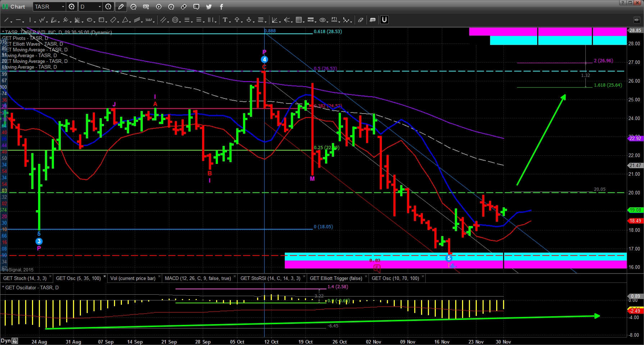Viewport: 644px width, 345px height.
Task: Close the GET Stoch tab
Action: 50,276
